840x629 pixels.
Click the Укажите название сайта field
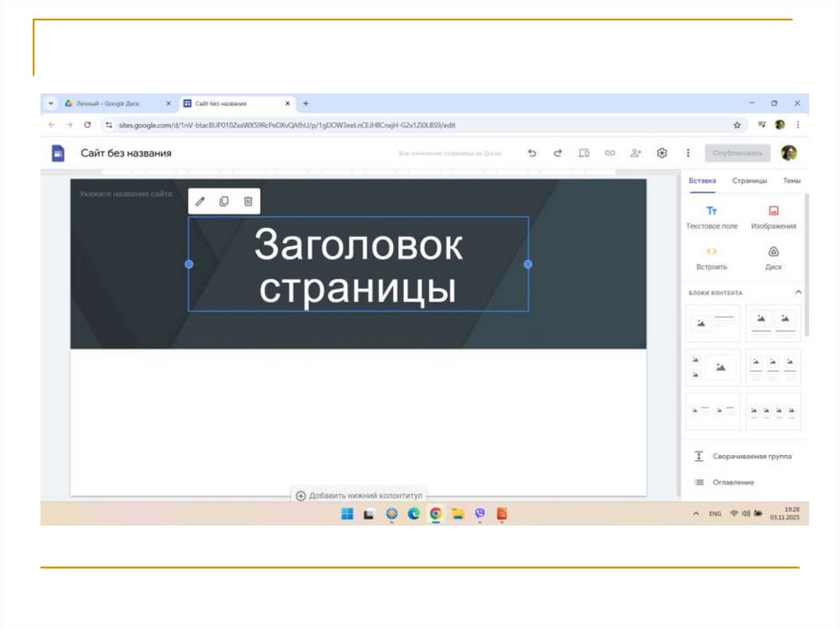point(126,194)
